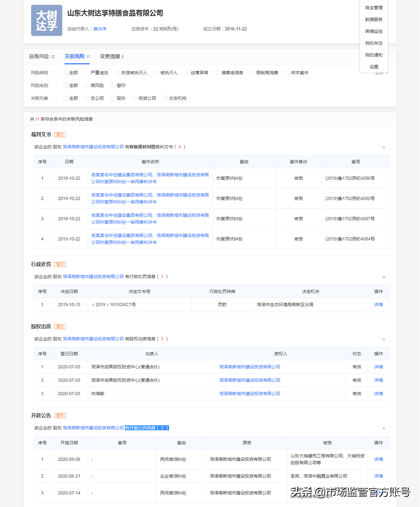Check 清算组信息 risk category
This screenshot has width=420, height=507.
coord(218,73)
